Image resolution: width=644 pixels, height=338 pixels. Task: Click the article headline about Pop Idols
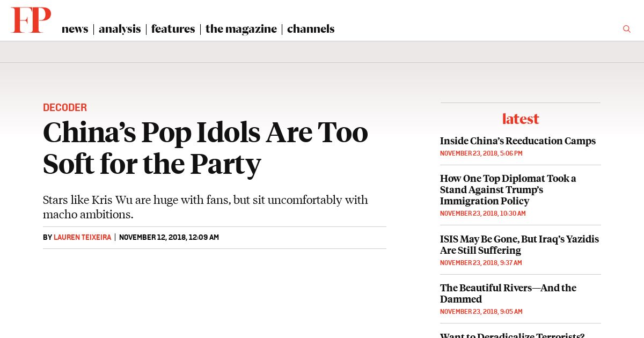tap(206, 148)
